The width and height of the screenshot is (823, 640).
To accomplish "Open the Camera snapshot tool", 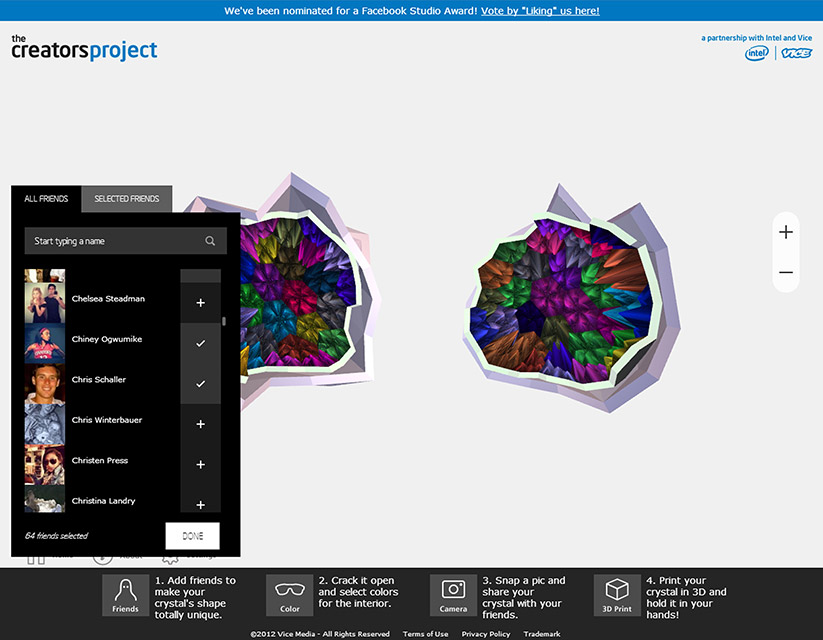I will 453,595.
